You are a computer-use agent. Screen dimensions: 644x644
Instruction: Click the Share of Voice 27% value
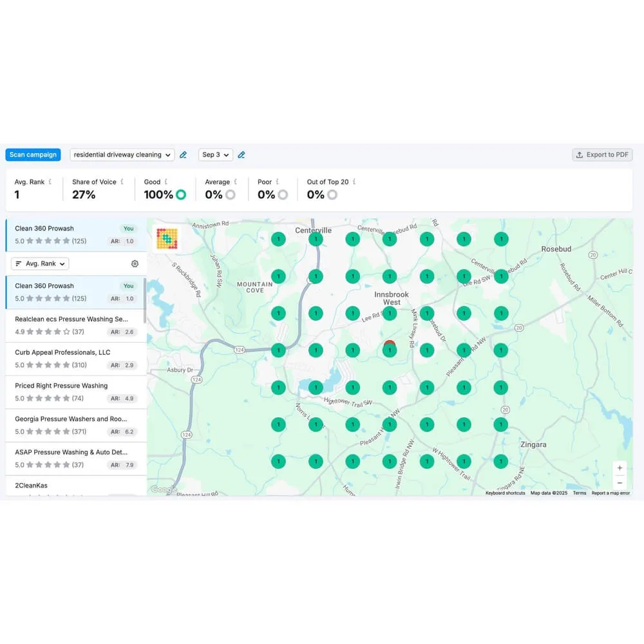click(x=84, y=194)
